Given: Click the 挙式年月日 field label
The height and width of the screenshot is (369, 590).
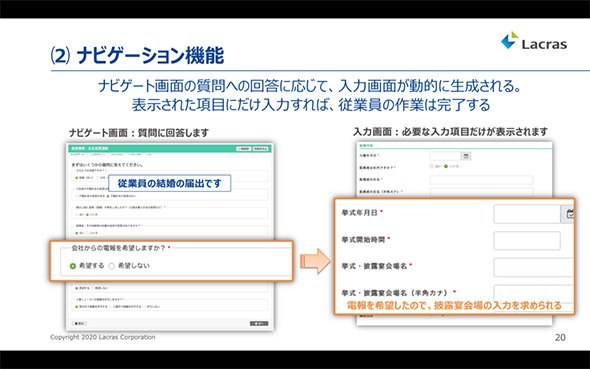Looking at the screenshot, I should (359, 213).
